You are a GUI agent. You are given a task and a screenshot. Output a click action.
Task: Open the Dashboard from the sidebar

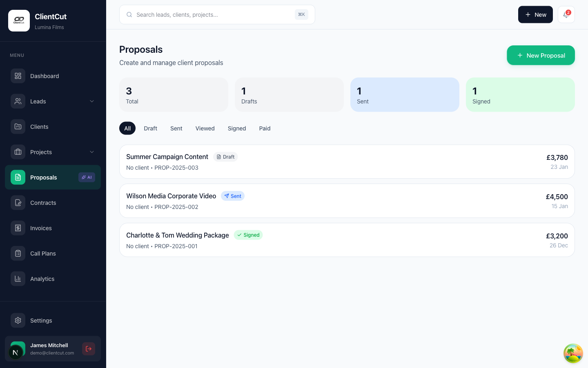coord(45,76)
